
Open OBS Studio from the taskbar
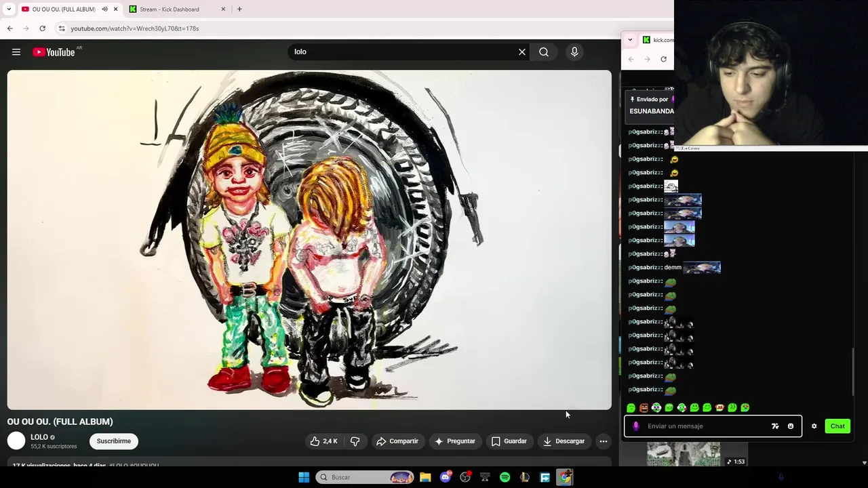[465, 477]
